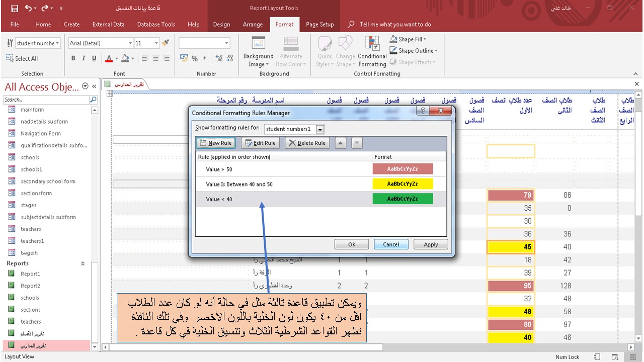Switch to the Home tab
The height and width of the screenshot is (362, 644).
click(x=43, y=24)
